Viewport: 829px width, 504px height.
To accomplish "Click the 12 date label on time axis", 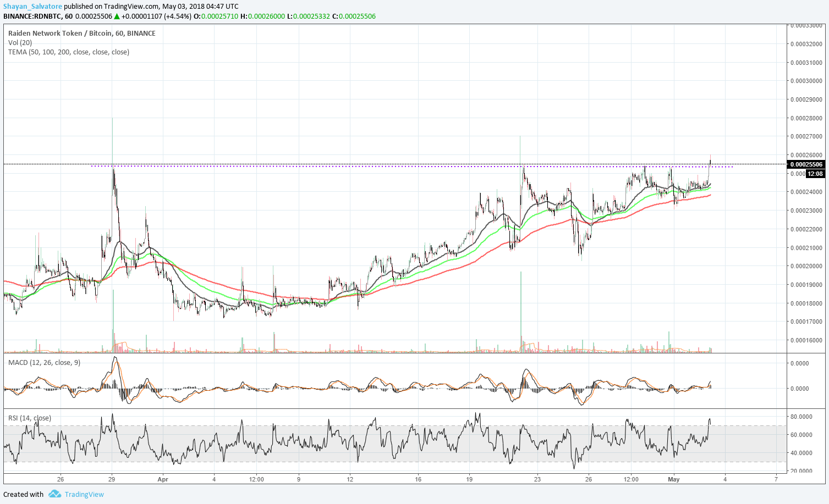I will (x=350, y=479).
